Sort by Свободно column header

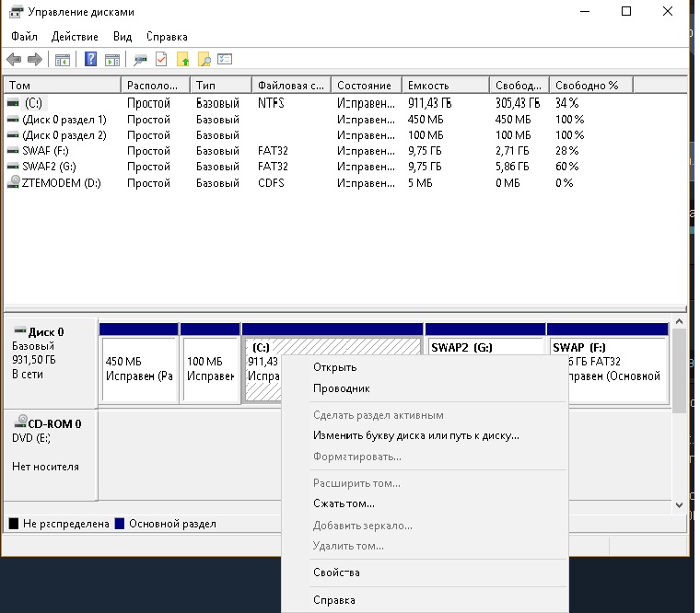pyautogui.click(x=519, y=86)
